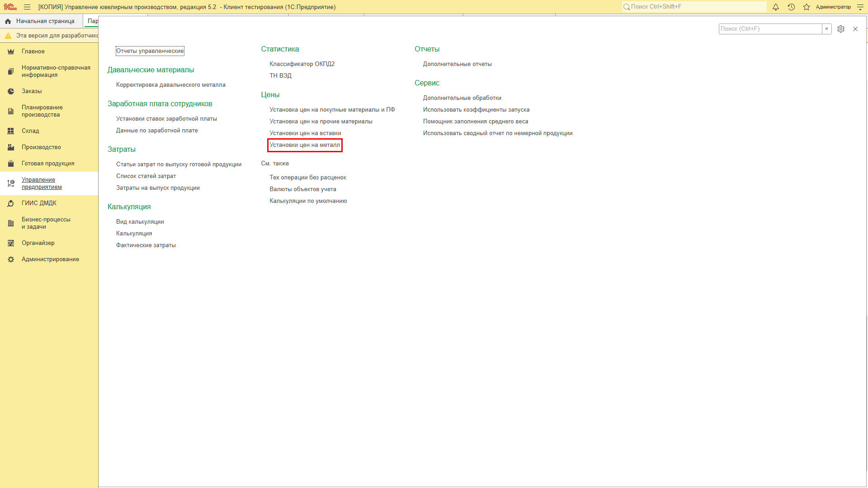Click the Планирование производства icon
This screenshot has width=868, height=488.
11,111
